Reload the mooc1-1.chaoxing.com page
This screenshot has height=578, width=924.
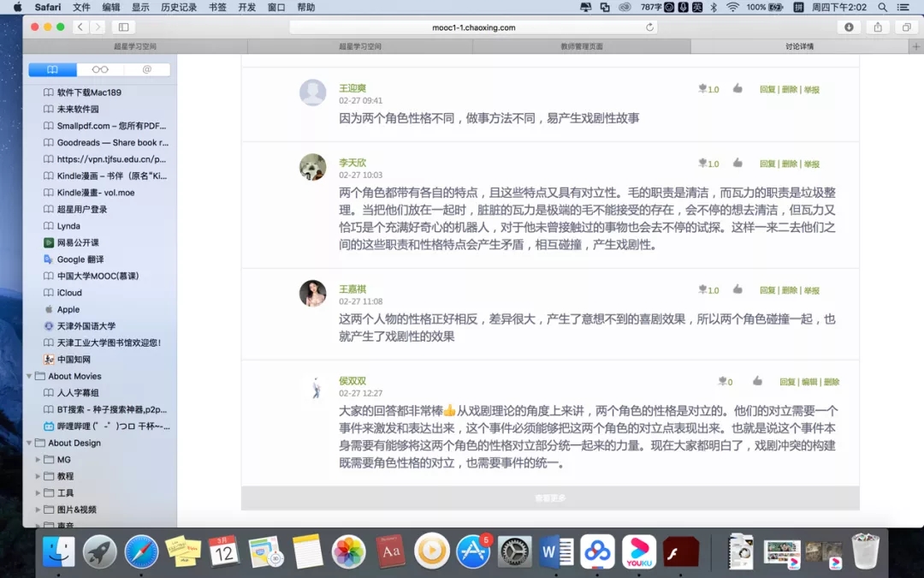pyautogui.click(x=649, y=27)
